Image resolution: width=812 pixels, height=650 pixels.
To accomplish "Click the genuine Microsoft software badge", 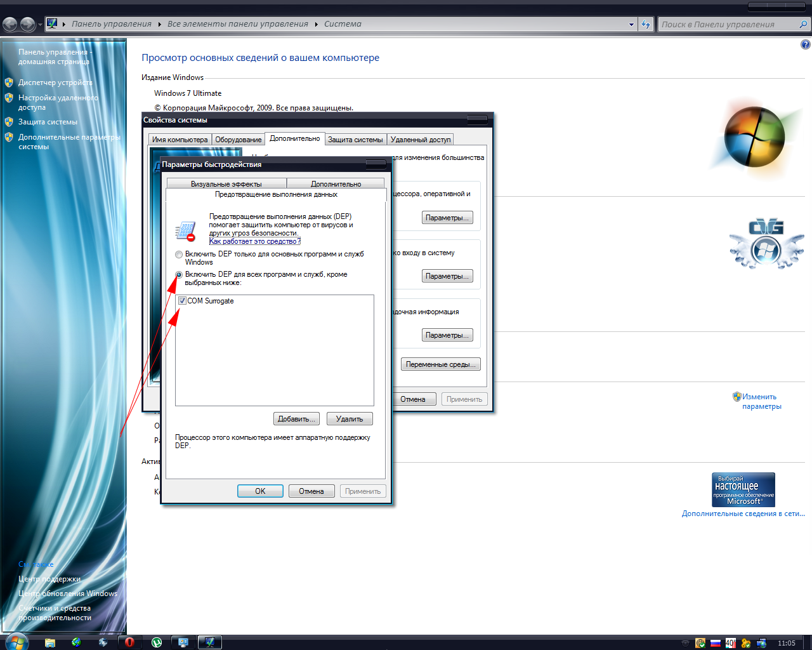I will pyautogui.click(x=743, y=489).
